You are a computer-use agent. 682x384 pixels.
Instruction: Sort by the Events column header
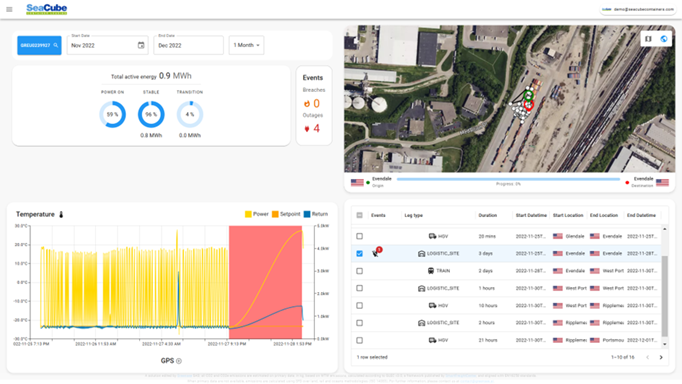[x=378, y=215]
